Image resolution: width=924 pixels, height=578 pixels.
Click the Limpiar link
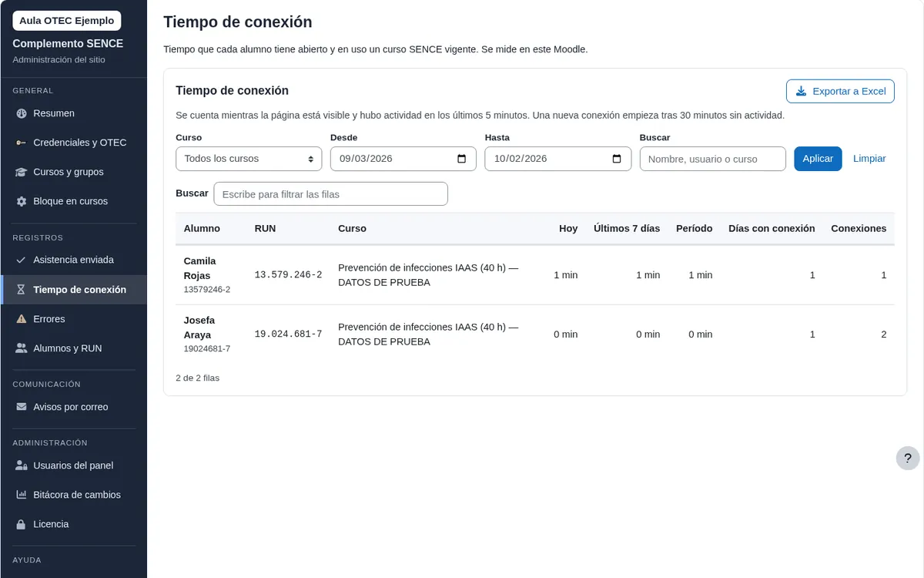click(869, 159)
